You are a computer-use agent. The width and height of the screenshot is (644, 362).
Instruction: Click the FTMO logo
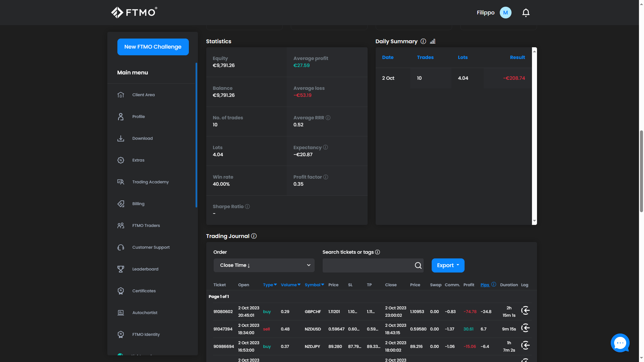[x=134, y=12]
